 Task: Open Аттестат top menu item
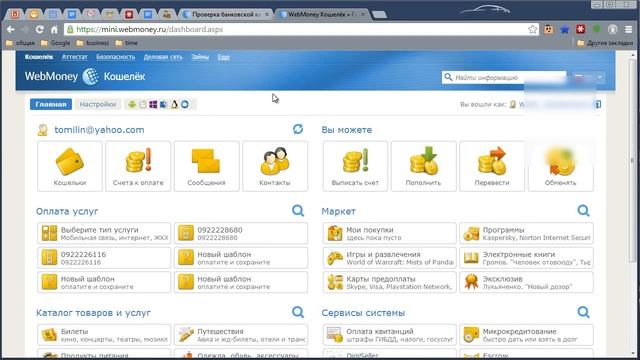pyautogui.click(x=75, y=57)
